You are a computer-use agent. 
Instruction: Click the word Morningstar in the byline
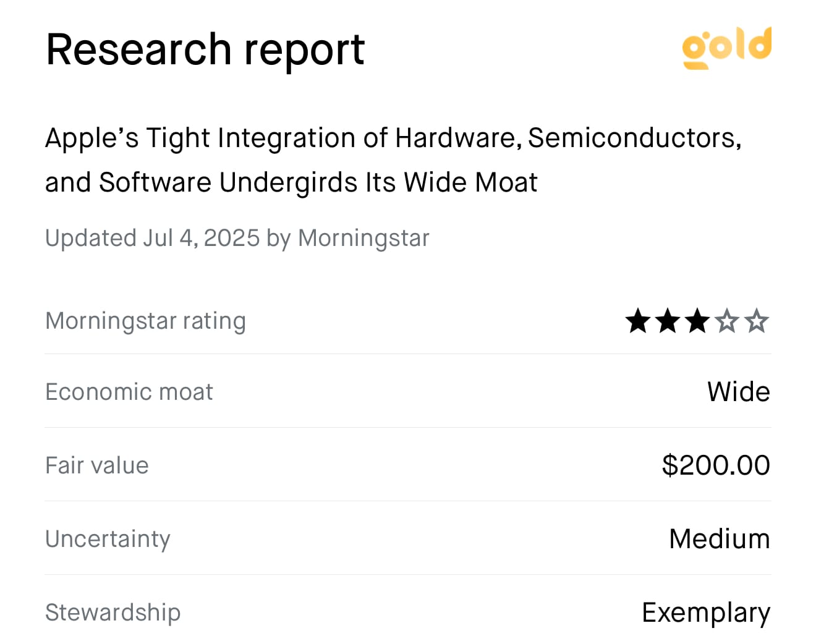363,239
